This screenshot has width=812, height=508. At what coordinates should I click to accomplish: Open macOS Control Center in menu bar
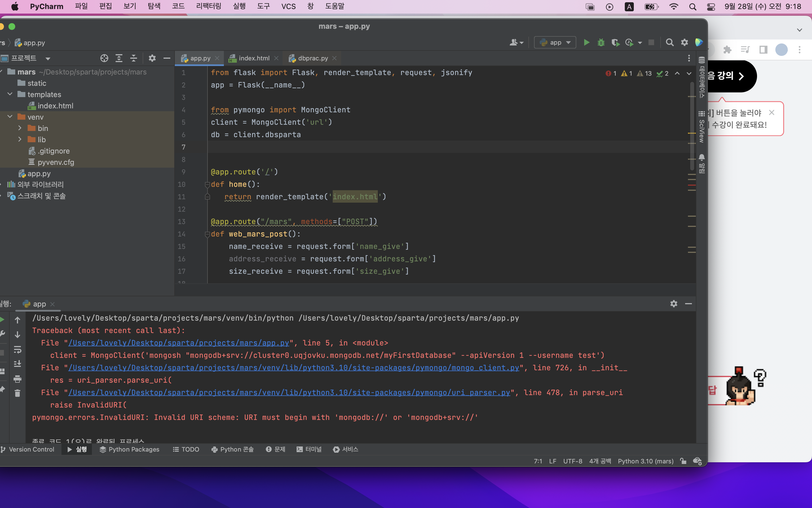click(x=711, y=6)
